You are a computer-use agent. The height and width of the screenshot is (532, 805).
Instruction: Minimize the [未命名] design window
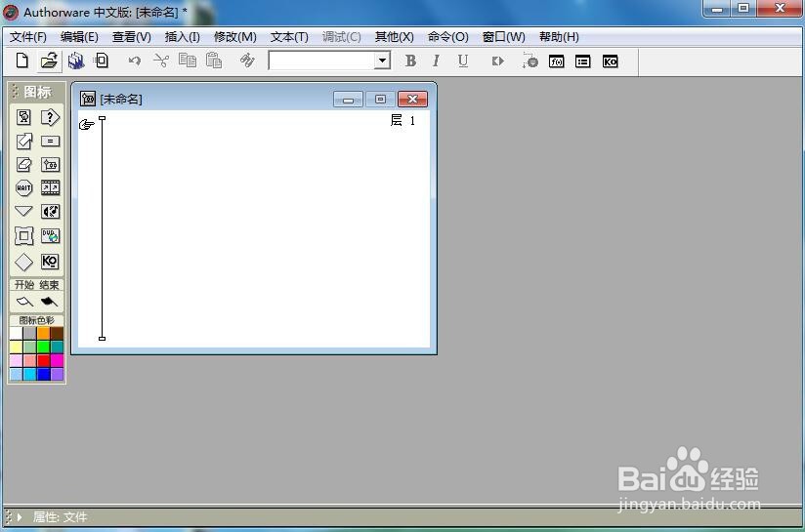coord(348,99)
